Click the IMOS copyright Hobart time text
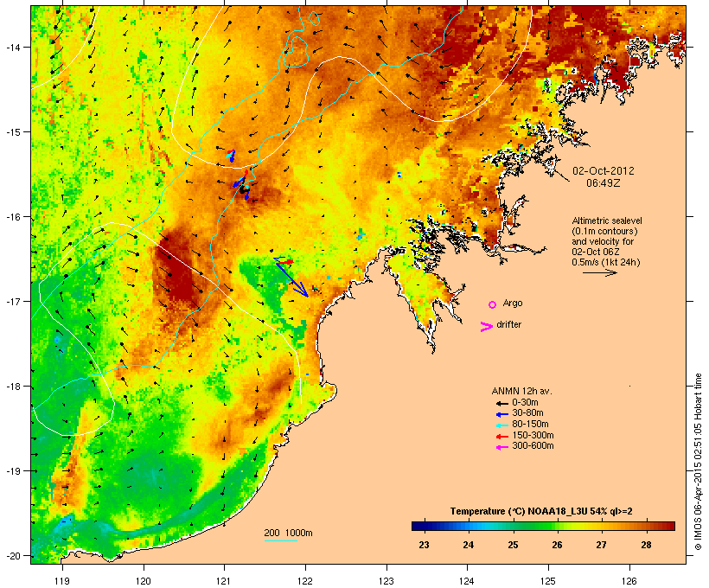The width and height of the screenshot is (709, 588). [698, 462]
